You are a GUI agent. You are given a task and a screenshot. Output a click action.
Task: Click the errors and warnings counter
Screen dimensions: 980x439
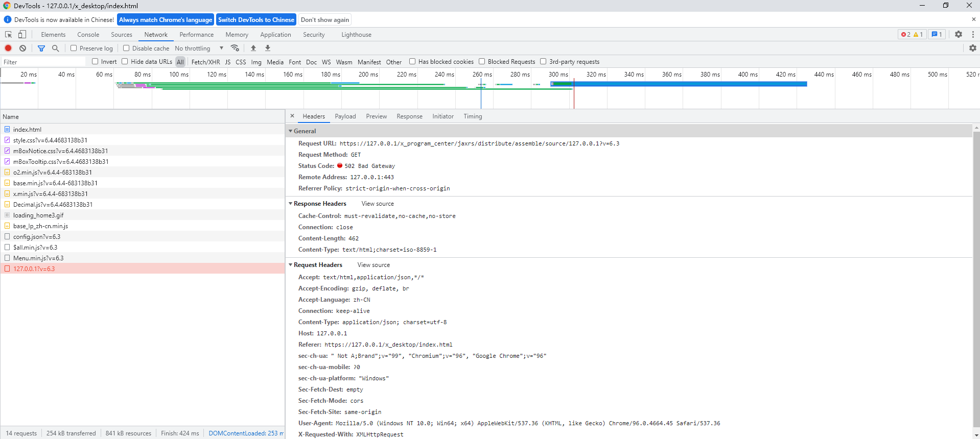pyautogui.click(x=912, y=34)
